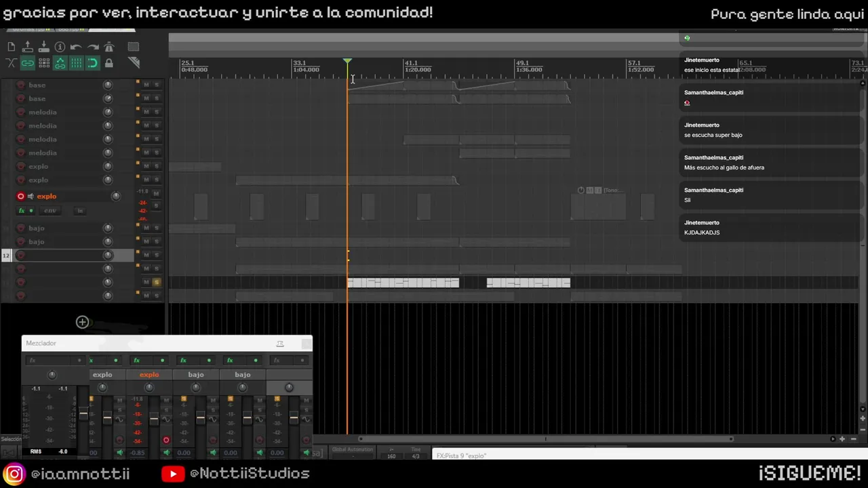The image size is (868, 488).
Task: Open FX of orange explo mixer strip
Action: pyautogui.click(x=137, y=361)
